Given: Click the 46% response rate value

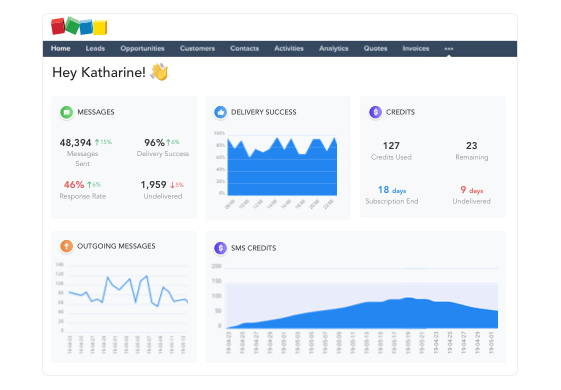Looking at the screenshot, I should point(74,185).
